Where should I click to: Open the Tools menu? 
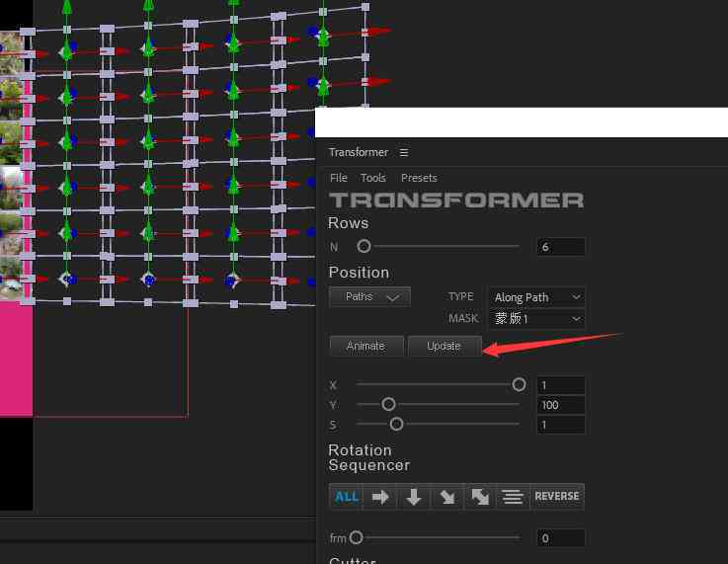click(x=372, y=178)
